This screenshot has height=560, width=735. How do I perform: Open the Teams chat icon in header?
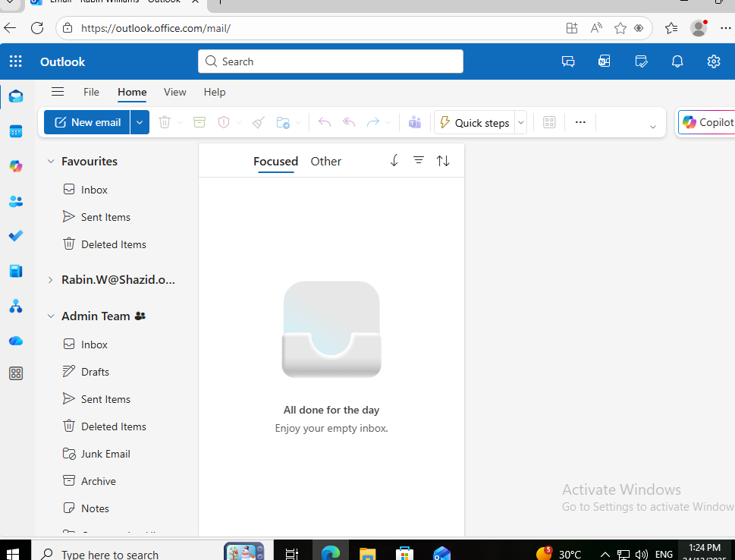point(568,61)
